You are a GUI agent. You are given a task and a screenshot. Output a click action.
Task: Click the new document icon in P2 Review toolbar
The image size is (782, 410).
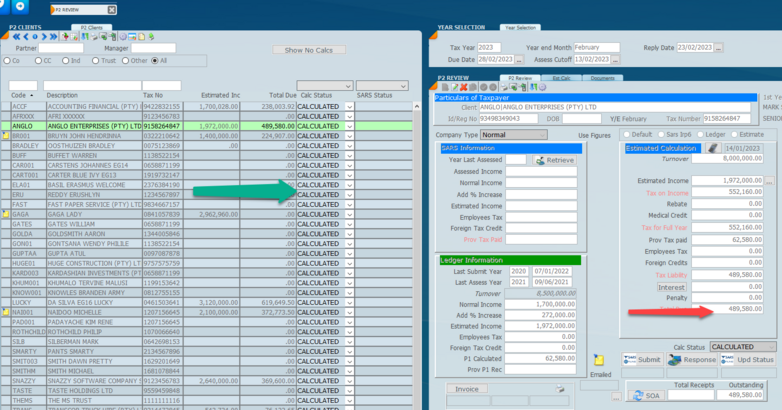(443, 87)
